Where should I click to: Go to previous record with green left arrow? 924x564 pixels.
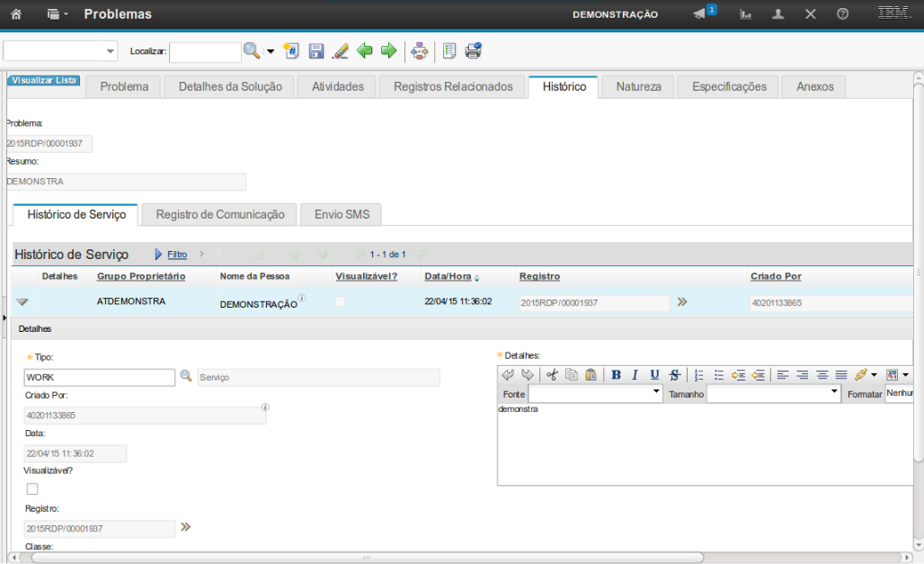tap(365, 51)
